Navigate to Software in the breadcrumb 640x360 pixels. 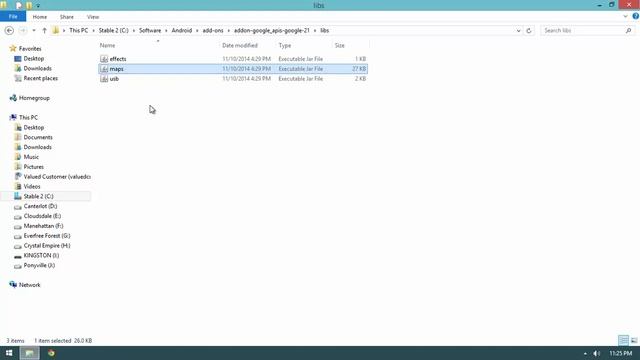tap(150, 31)
